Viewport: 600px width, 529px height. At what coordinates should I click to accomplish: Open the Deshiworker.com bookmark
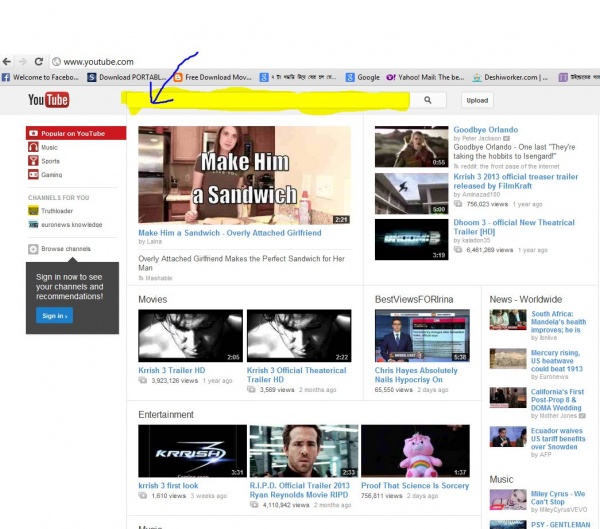(510, 77)
